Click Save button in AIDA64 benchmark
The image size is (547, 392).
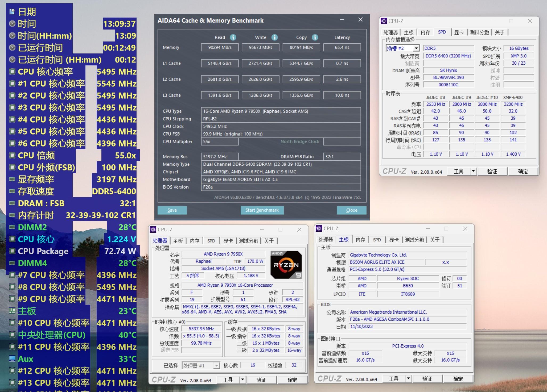[172, 210]
